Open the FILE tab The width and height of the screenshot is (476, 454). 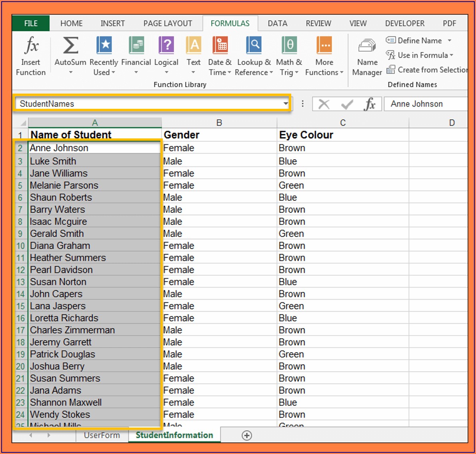click(31, 23)
